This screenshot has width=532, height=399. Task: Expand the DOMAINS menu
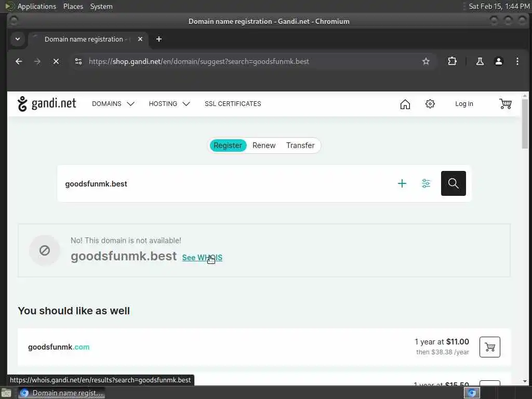coord(113,104)
